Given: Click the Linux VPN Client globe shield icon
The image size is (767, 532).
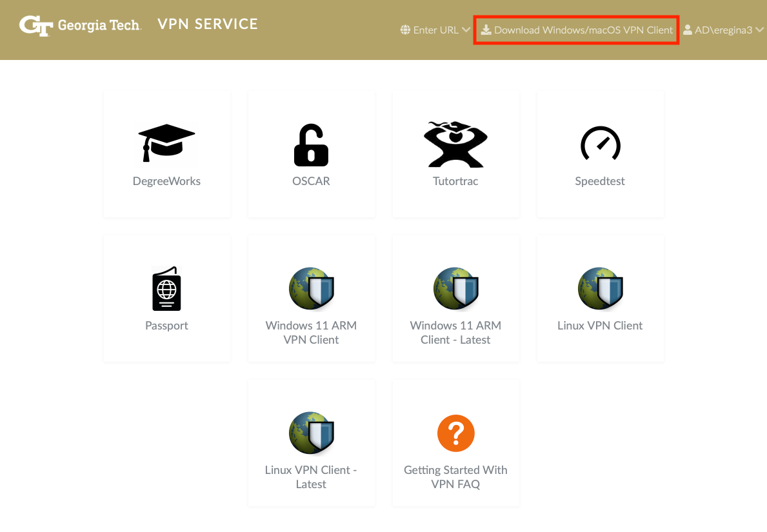Looking at the screenshot, I should [x=600, y=288].
